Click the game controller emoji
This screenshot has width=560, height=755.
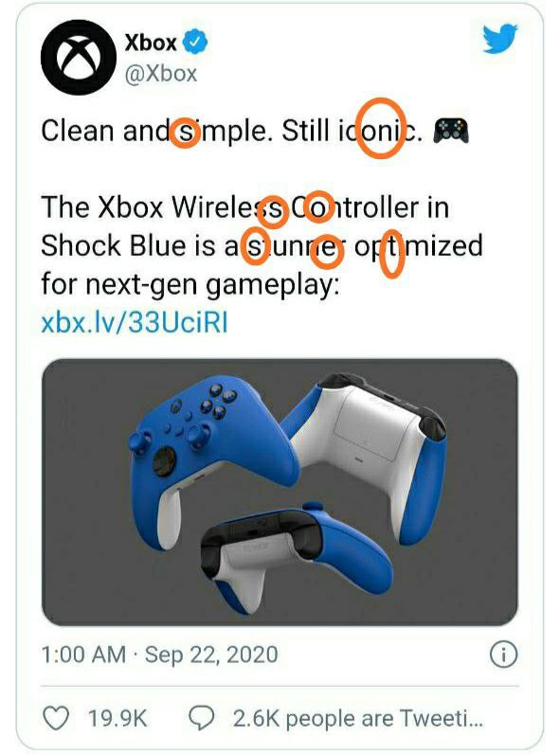point(451,131)
